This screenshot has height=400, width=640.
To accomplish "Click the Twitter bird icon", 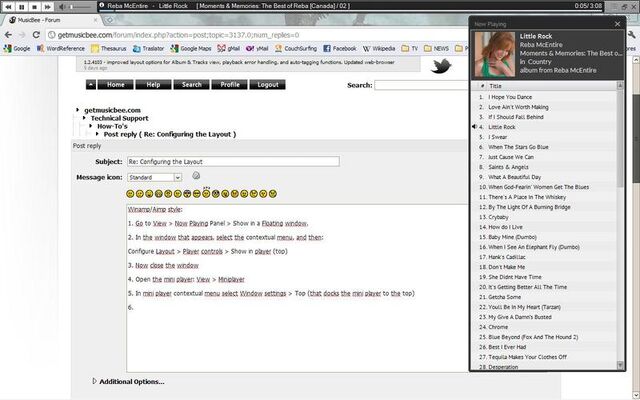I will coord(441,66).
